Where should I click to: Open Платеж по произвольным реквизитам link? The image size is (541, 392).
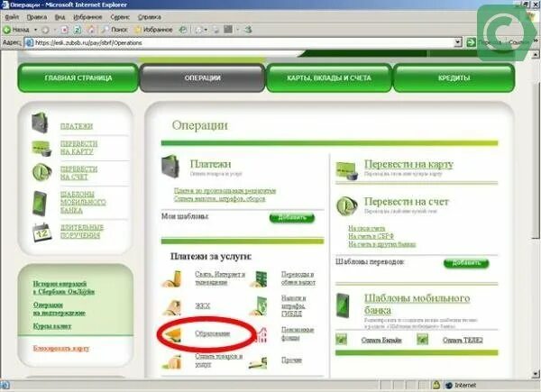pyautogui.click(x=225, y=190)
